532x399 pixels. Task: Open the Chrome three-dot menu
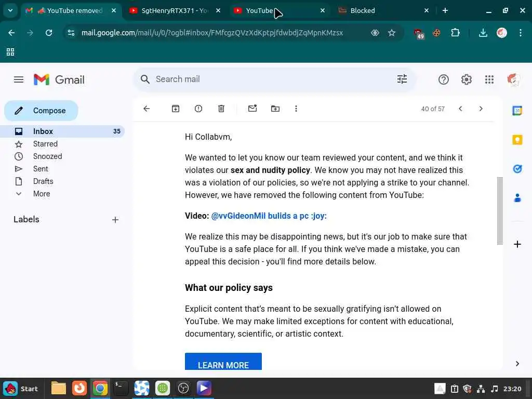521,33
